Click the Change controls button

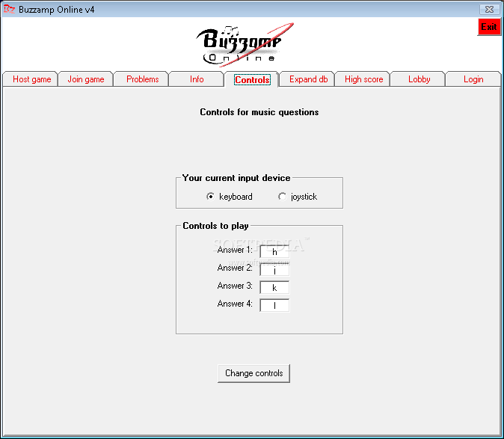coord(253,373)
